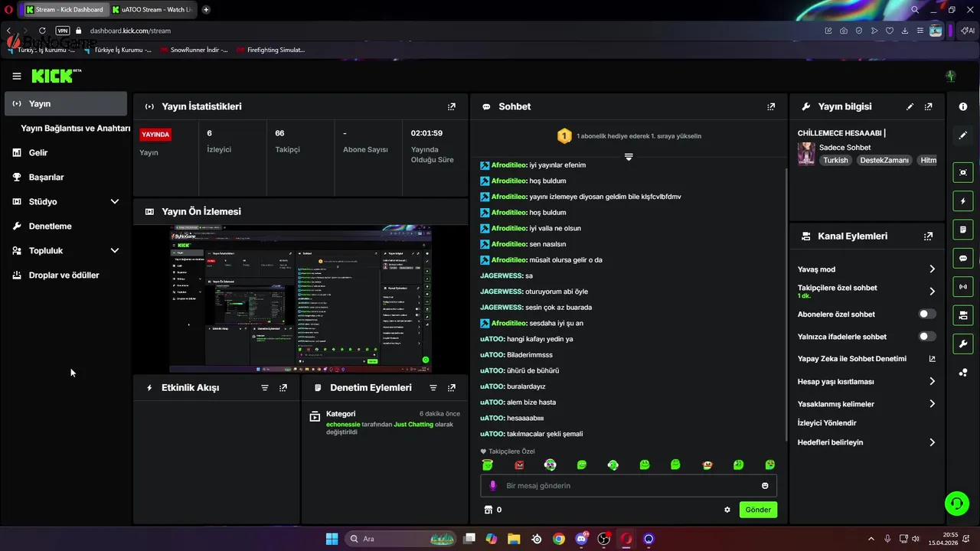Viewport: 980px width, 551px height.
Task: Expand the Stüdyo sidebar section
Action: pos(115,201)
